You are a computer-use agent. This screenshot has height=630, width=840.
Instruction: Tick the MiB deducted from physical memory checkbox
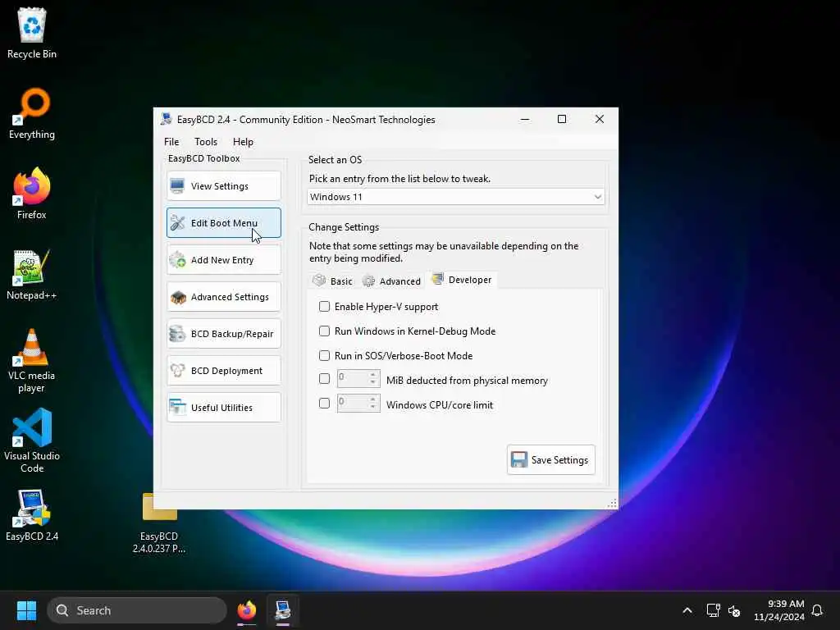tap(324, 379)
